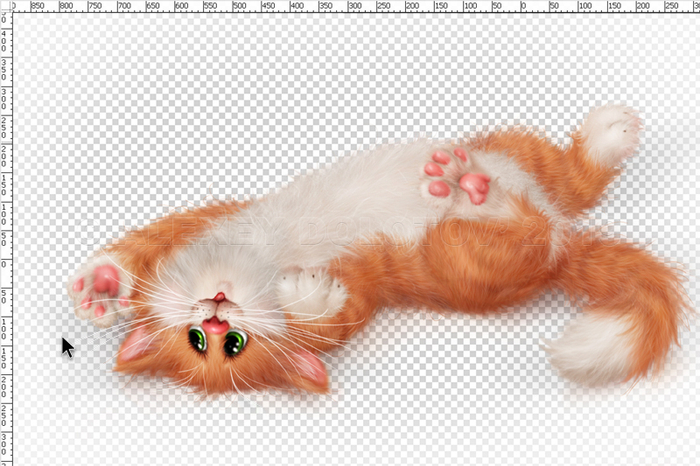
Task: Click the raised white hind paw at top right
Action: pos(611,132)
